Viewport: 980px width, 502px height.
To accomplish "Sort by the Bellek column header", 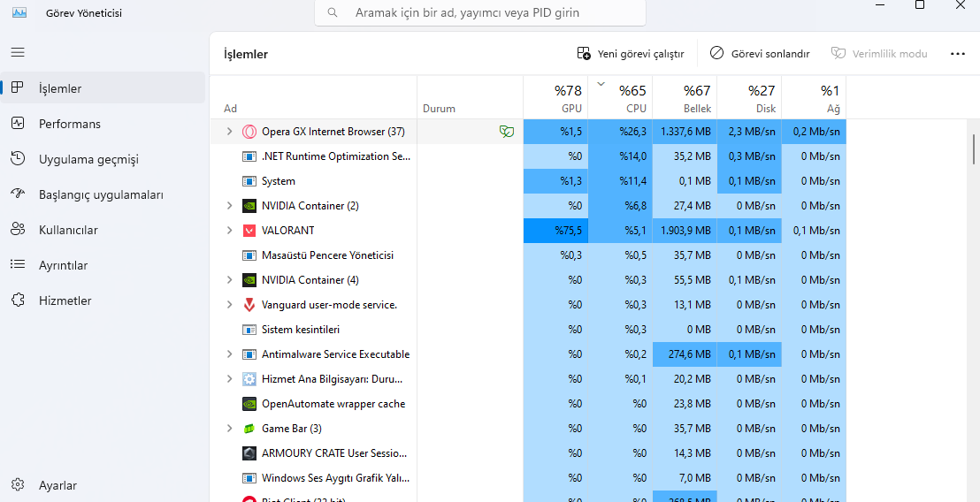I will 685,97.
